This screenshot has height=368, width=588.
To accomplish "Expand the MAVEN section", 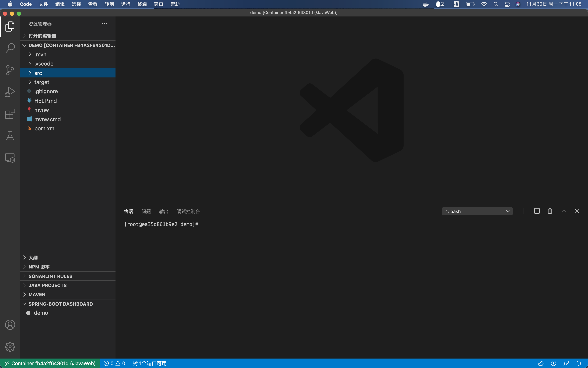I will (68, 295).
